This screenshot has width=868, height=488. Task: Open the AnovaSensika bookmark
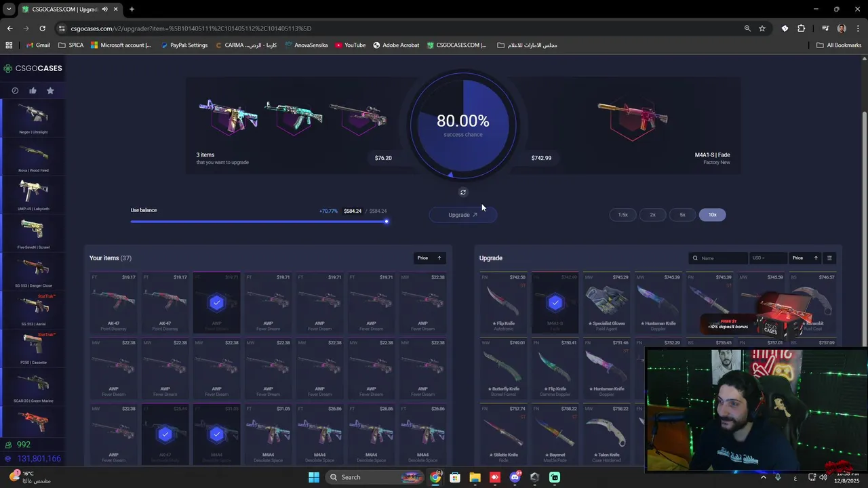[x=306, y=45]
